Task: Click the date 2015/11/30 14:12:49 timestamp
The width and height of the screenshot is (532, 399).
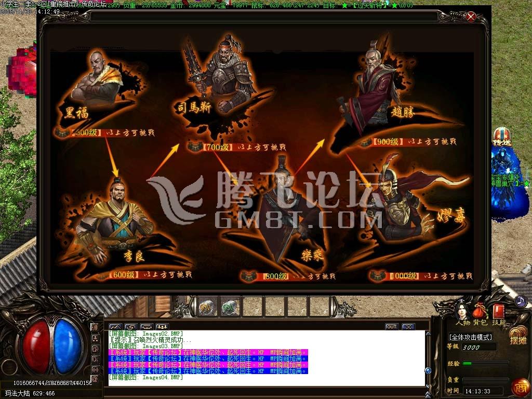Action: (30, 11)
